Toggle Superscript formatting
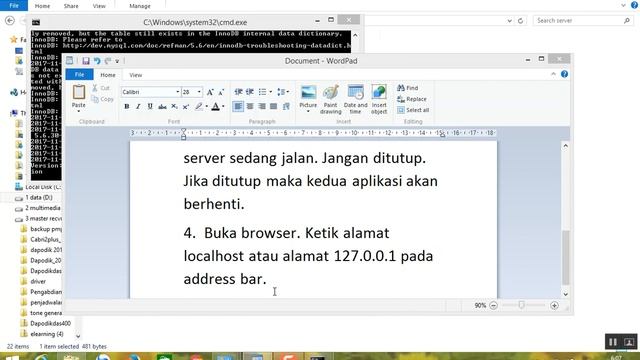640x360 pixels. (186, 107)
